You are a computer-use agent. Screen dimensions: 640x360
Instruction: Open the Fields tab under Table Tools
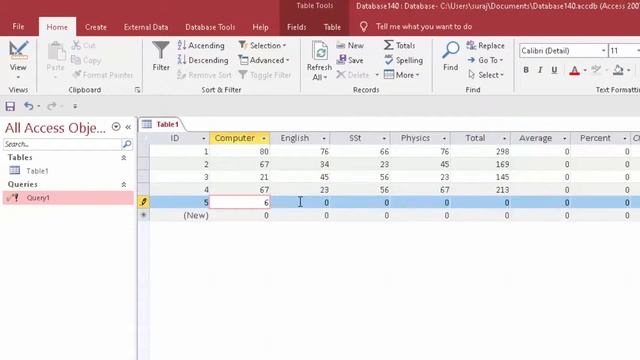tap(297, 27)
